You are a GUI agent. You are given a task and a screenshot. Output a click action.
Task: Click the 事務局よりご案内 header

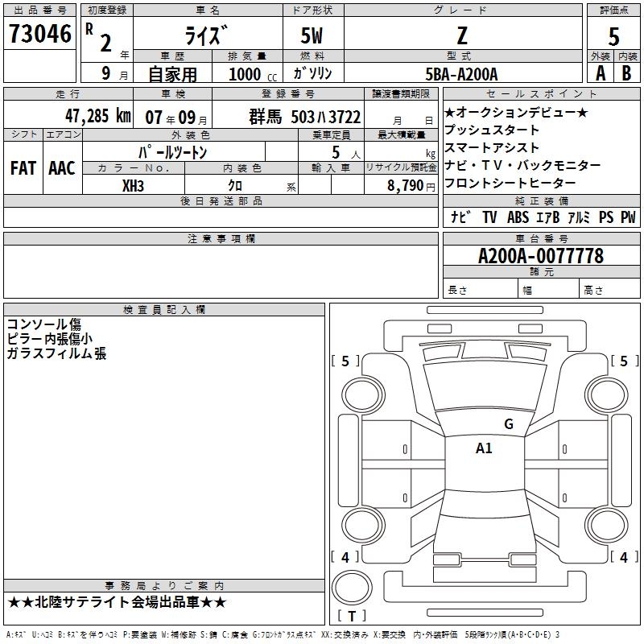(x=164, y=586)
